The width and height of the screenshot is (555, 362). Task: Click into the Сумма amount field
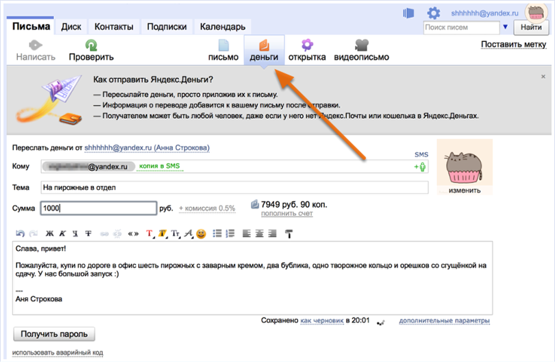(x=99, y=208)
